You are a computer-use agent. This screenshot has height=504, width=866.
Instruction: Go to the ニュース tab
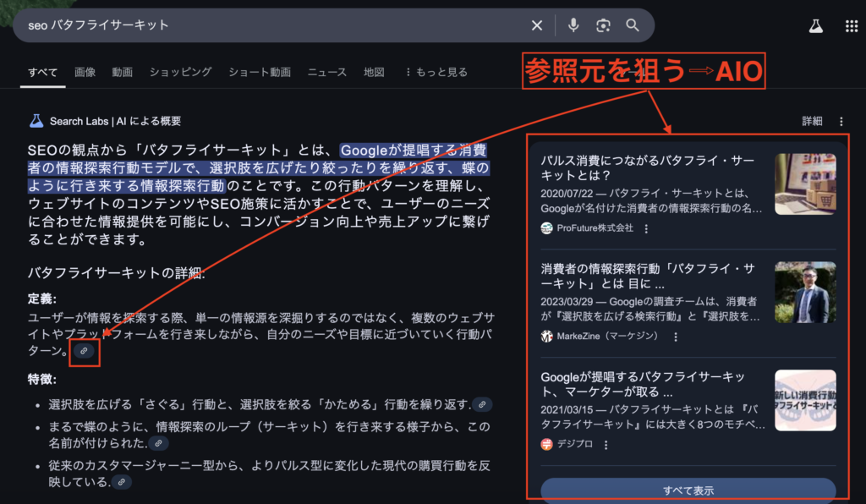click(327, 73)
